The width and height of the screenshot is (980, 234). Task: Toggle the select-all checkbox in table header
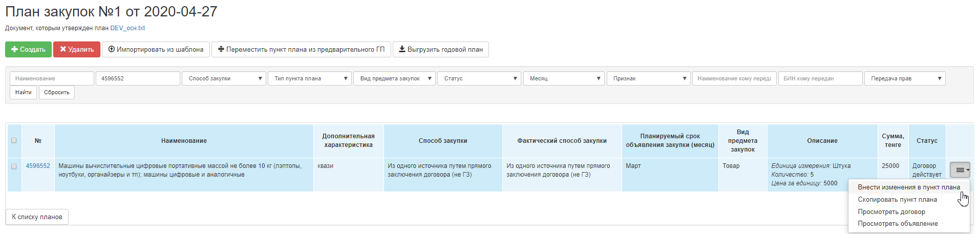[x=14, y=140]
